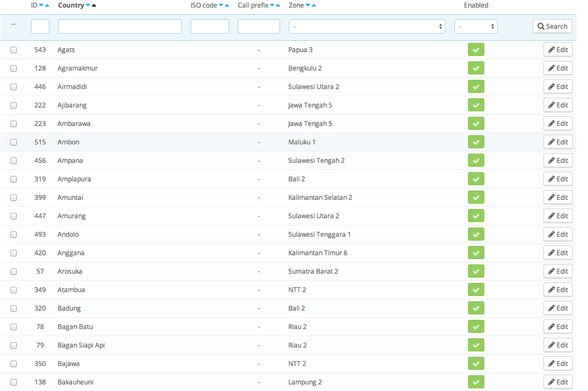Edit the Agats entry
588x391 pixels.
pyautogui.click(x=558, y=49)
